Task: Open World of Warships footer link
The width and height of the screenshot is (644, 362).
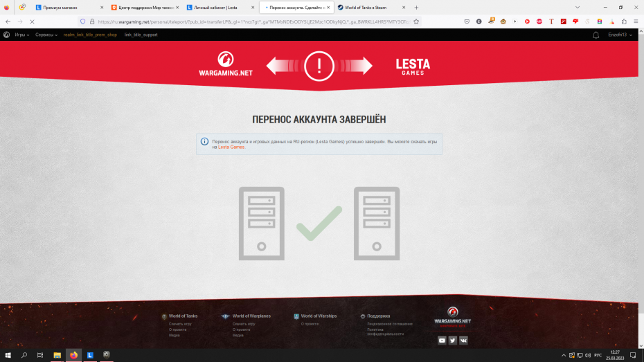Action: (x=319, y=316)
